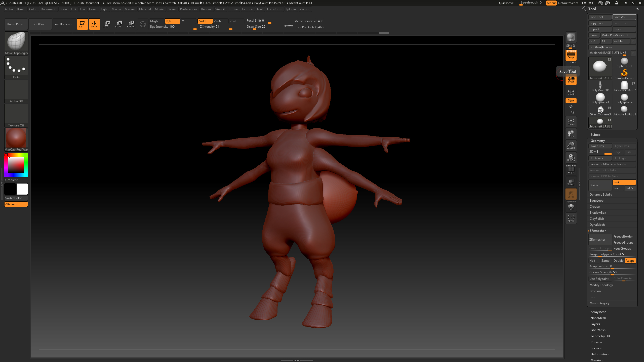Toggle the Smt smoothing option
Viewport: 644px width, 362px height.
(624, 182)
